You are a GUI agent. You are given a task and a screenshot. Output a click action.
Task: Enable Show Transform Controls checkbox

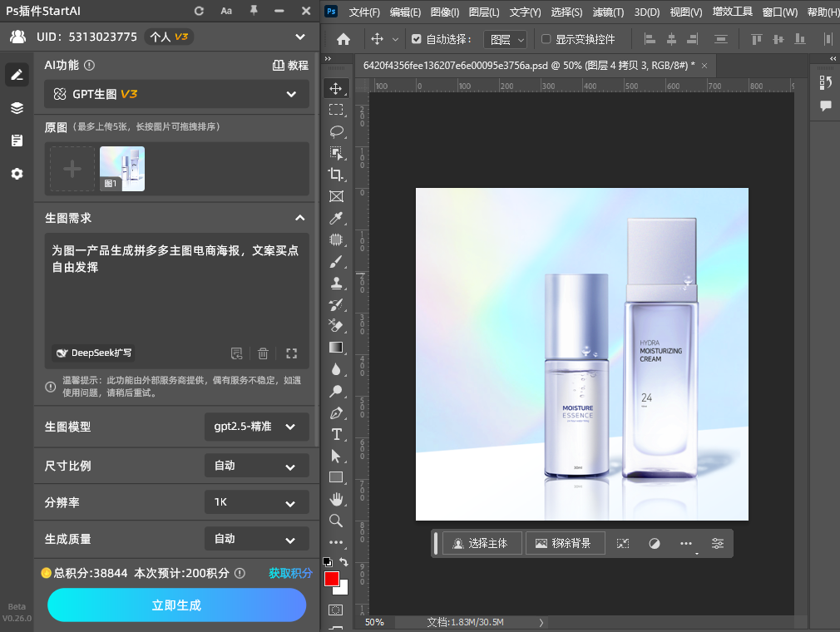(x=546, y=39)
